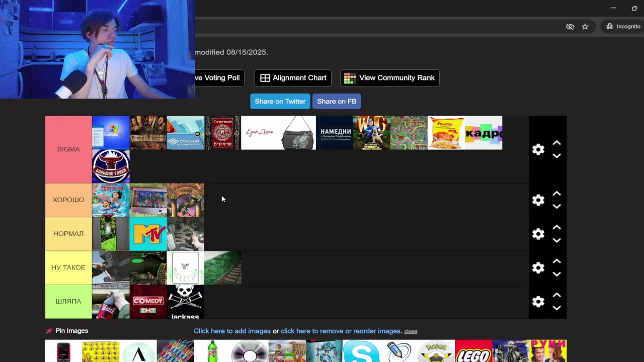Select the gray messenger bag image

click(x=297, y=133)
